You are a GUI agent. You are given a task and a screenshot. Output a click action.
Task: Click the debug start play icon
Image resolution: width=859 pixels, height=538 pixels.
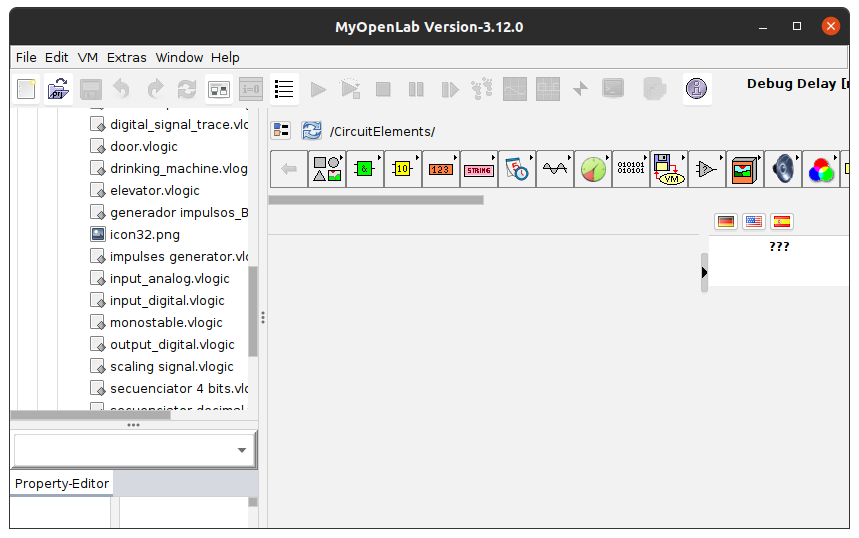point(350,89)
